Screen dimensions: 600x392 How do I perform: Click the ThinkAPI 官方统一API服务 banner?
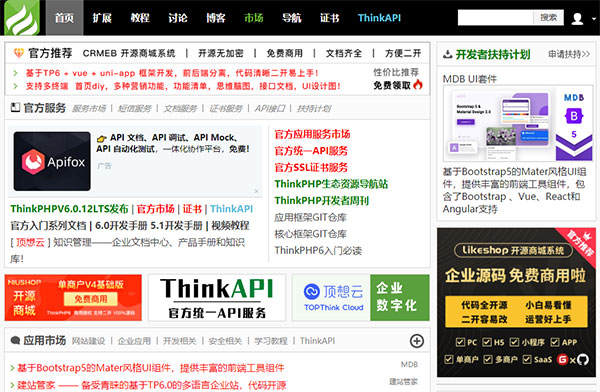[217, 297]
